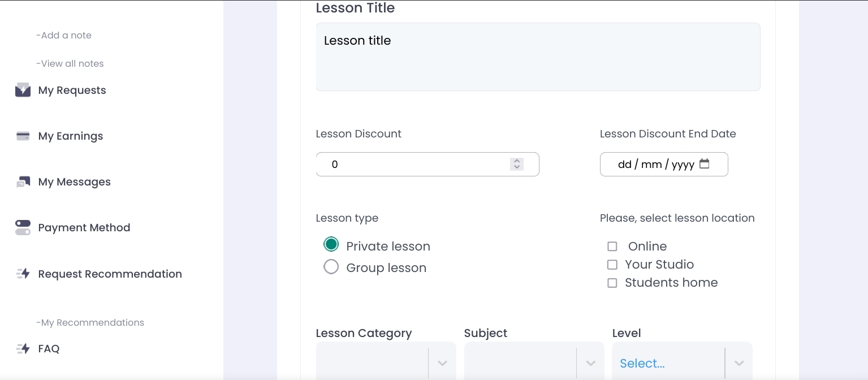Click the My Earnings card icon
The image size is (868, 380).
23,136
